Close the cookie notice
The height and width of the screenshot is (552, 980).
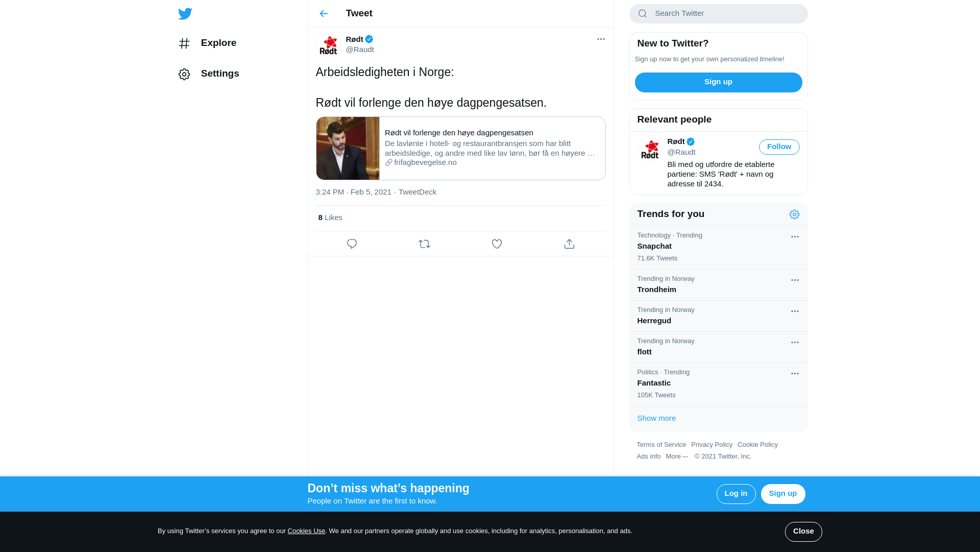(803, 532)
